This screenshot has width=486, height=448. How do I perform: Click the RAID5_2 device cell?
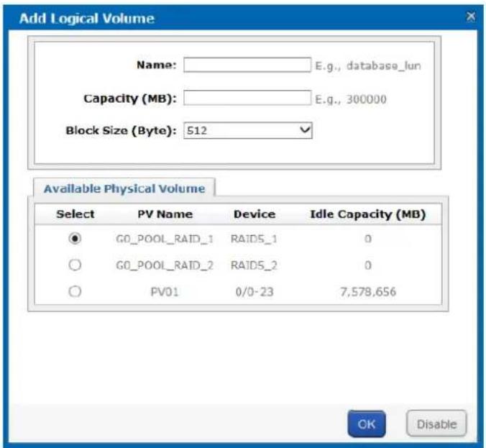[254, 265]
